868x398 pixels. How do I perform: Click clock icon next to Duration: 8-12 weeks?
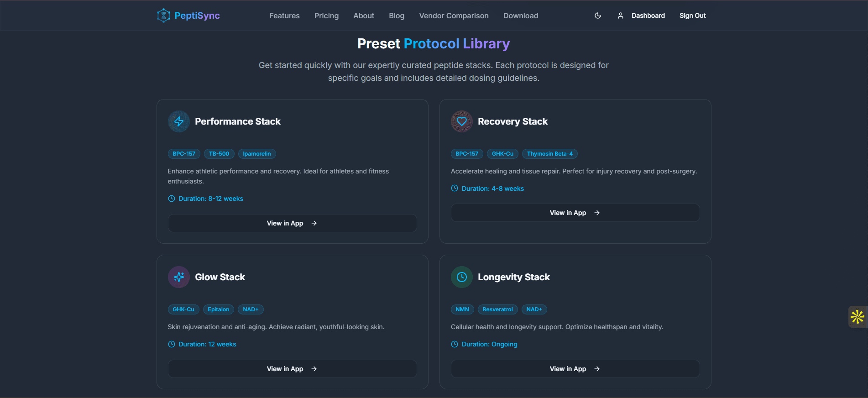[x=172, y=199]
